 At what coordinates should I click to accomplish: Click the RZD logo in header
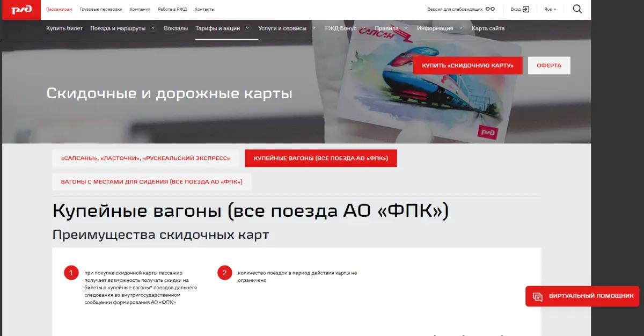(20, 9)
